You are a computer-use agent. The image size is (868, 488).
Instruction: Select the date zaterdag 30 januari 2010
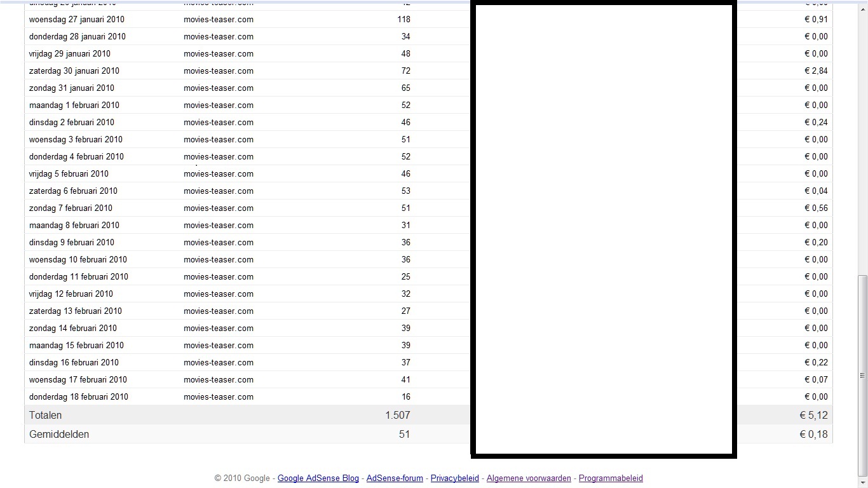click(74, 71)
